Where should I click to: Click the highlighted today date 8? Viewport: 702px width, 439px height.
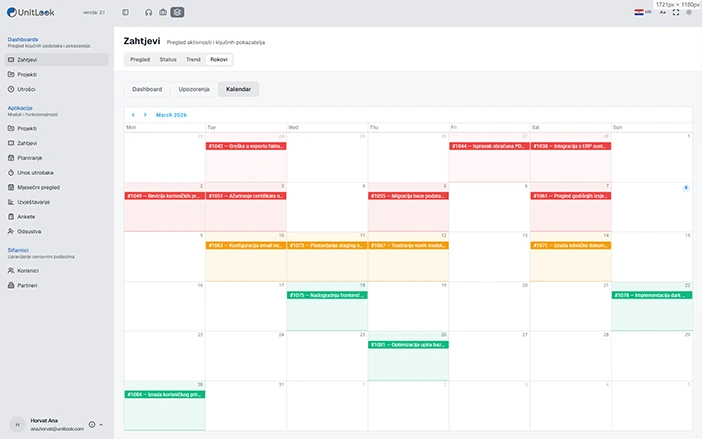[x=685, y=188]
